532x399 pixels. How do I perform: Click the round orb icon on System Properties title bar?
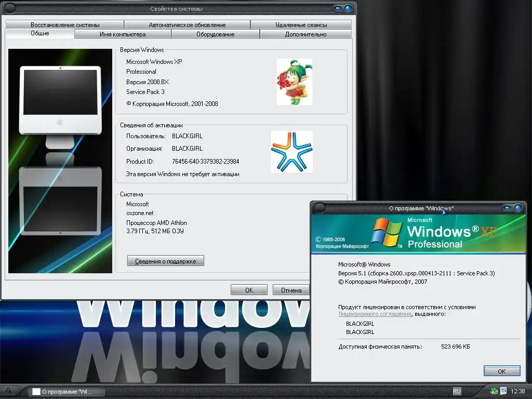coord(9,8)
